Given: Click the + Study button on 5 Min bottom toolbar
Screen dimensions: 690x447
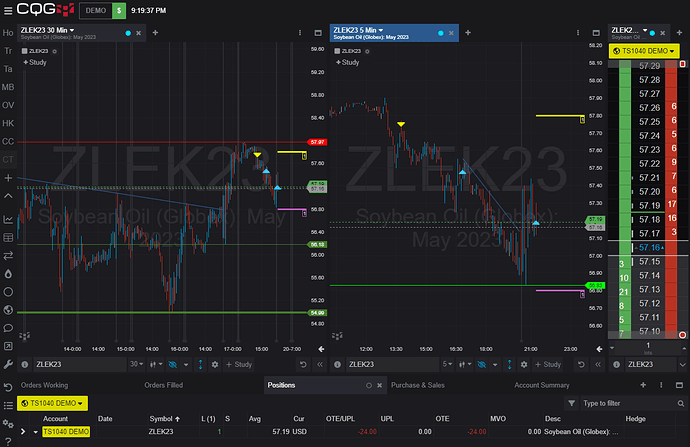Looking at the screenshot, I should (x=548, y=364).
